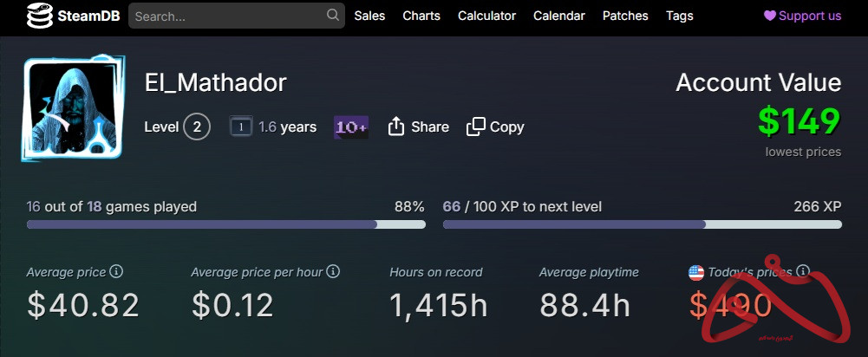Viewport: 868px width, 357px height.
Task: Click the games played progress bar
Action: [x=225, y=224]
